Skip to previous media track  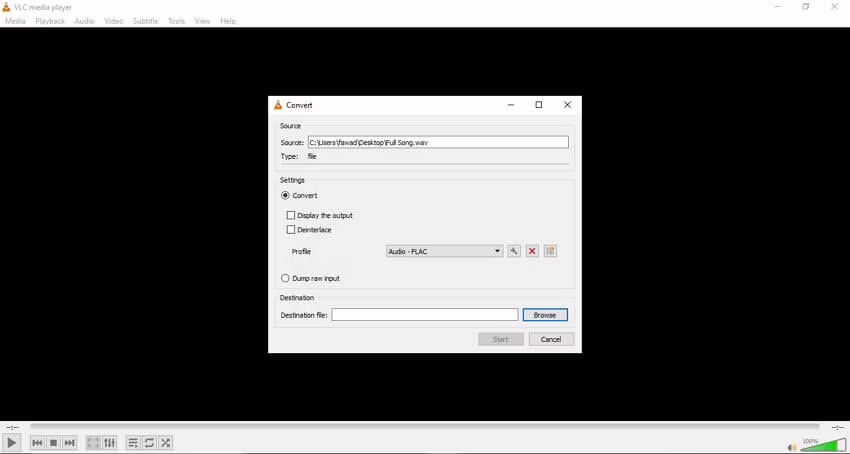click(37, 443)
